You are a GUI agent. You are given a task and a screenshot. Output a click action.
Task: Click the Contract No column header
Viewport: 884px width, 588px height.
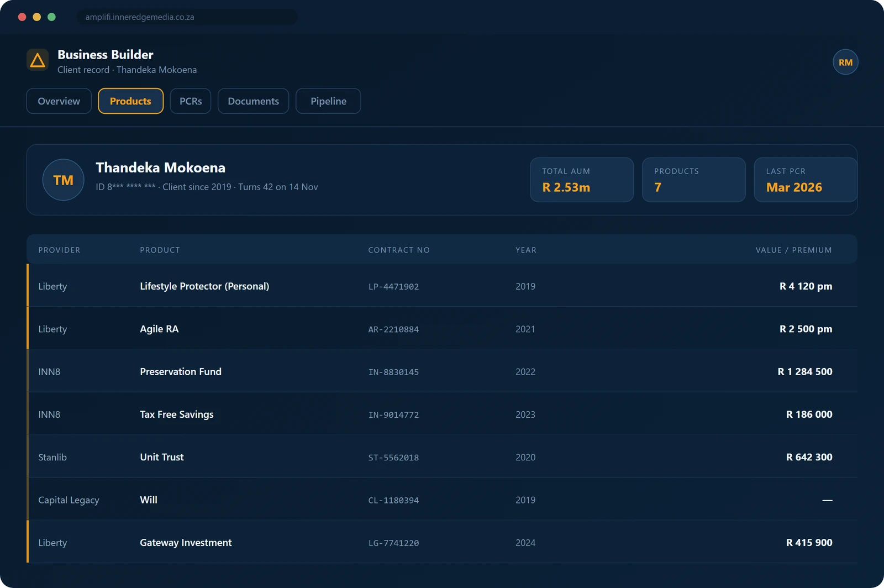[399, 250]
